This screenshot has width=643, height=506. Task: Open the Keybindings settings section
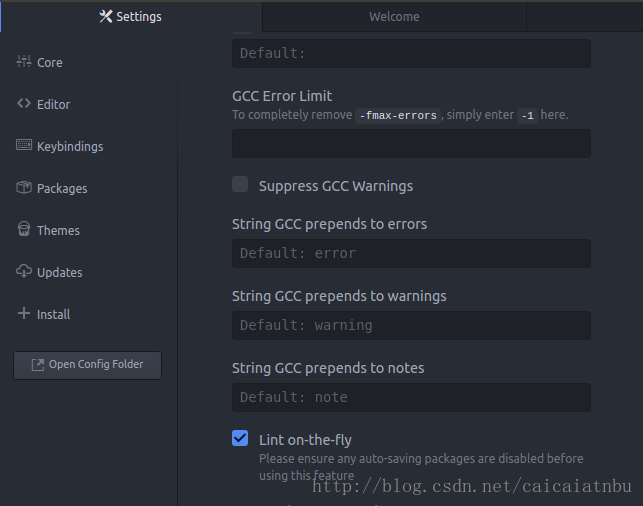pos(69,146)
